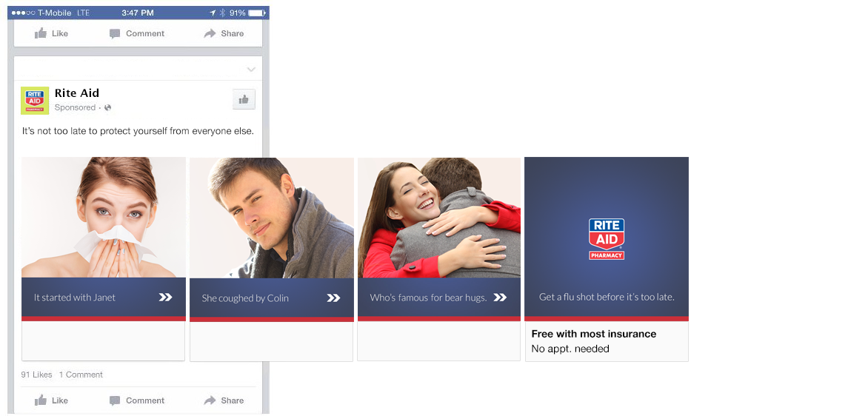Tap the 91% battery percentage
The width and height of the screenshot is (868, 416).
238,13
